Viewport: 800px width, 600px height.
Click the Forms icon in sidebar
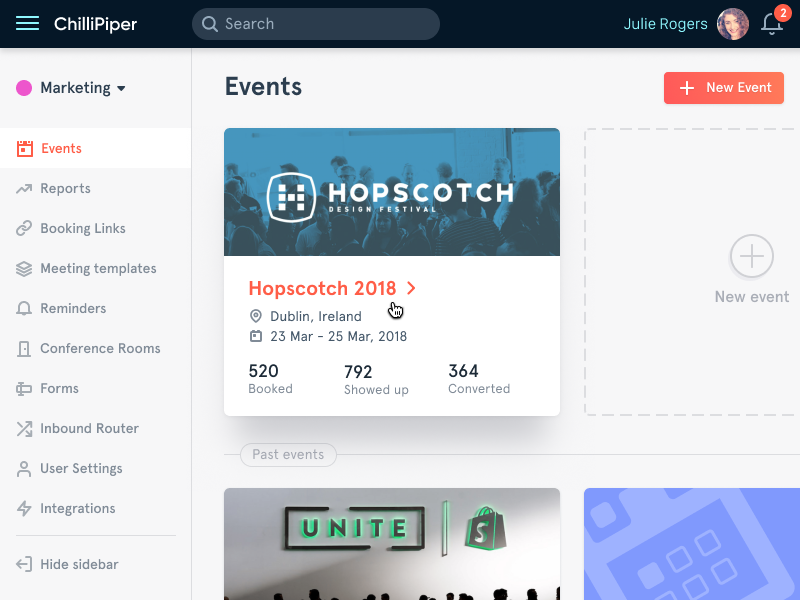click(x=24, y=389)
